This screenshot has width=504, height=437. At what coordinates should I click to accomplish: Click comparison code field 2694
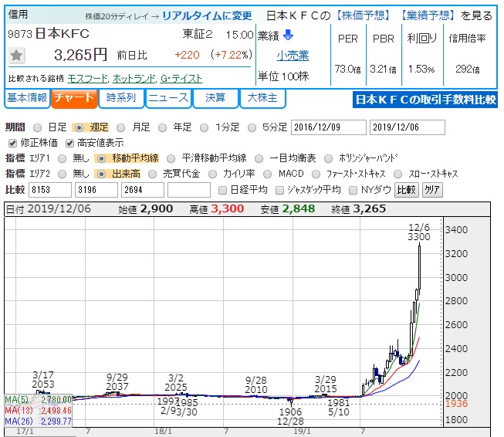[142, 190]
